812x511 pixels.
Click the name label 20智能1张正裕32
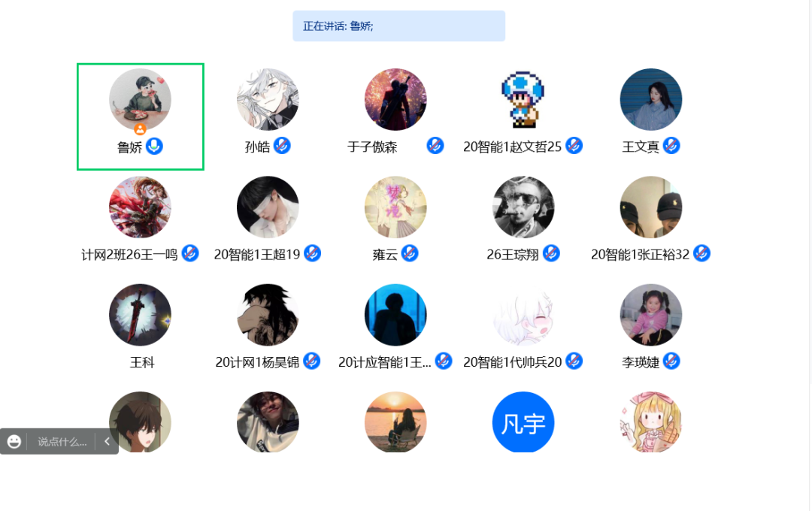pyautogui.click(x=640, y=254)
